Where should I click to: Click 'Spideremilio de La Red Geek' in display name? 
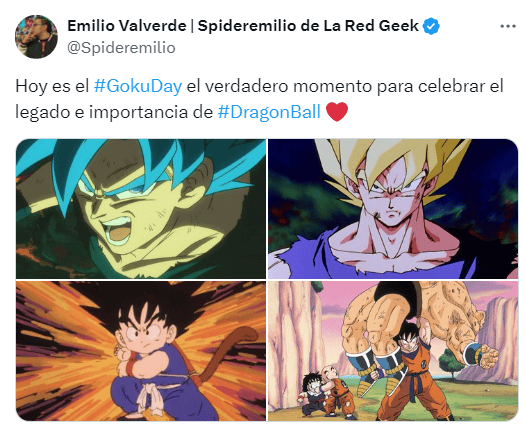point(308,26)
